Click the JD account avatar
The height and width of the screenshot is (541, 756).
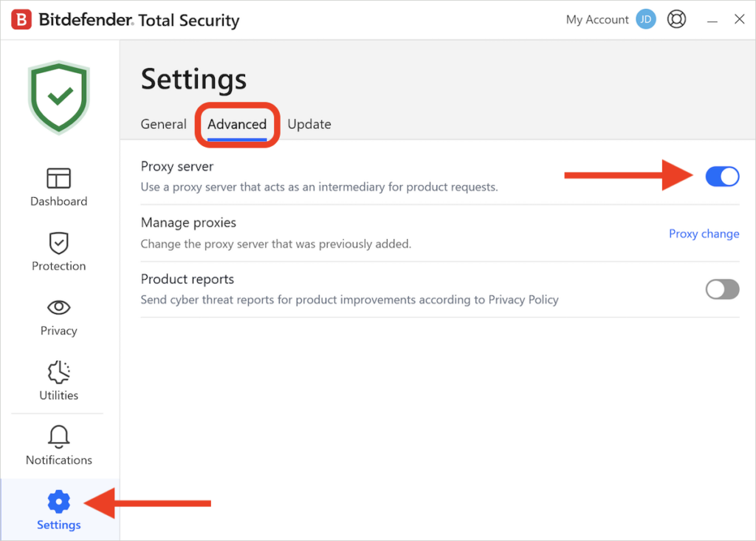click(x=645, y=19)
